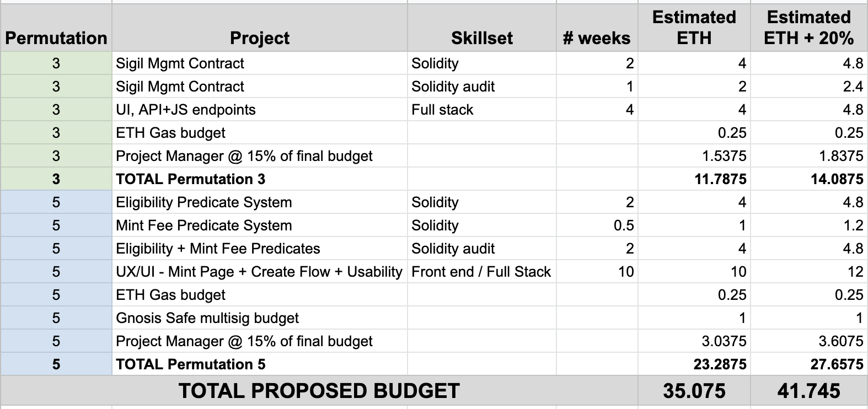
Task: Select the TOTAL Permutation 3 cell
Action: click(x=191, y=179)
